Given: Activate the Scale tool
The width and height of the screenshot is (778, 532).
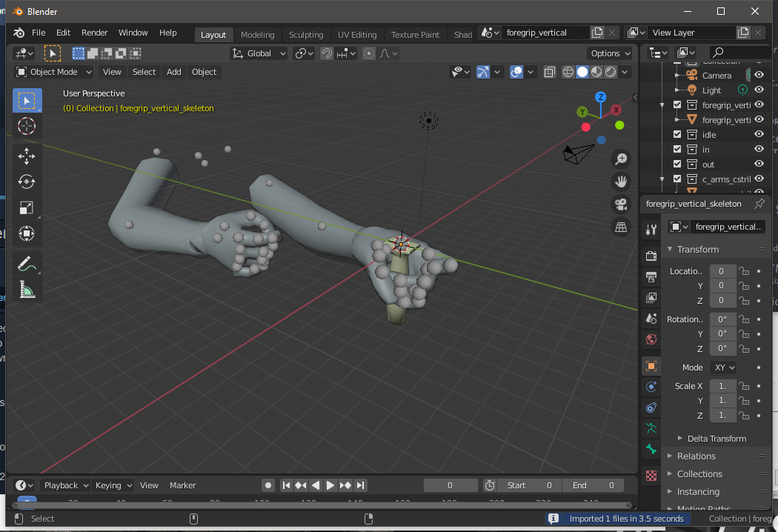Looking at the screenshot, I should [27, 207].
